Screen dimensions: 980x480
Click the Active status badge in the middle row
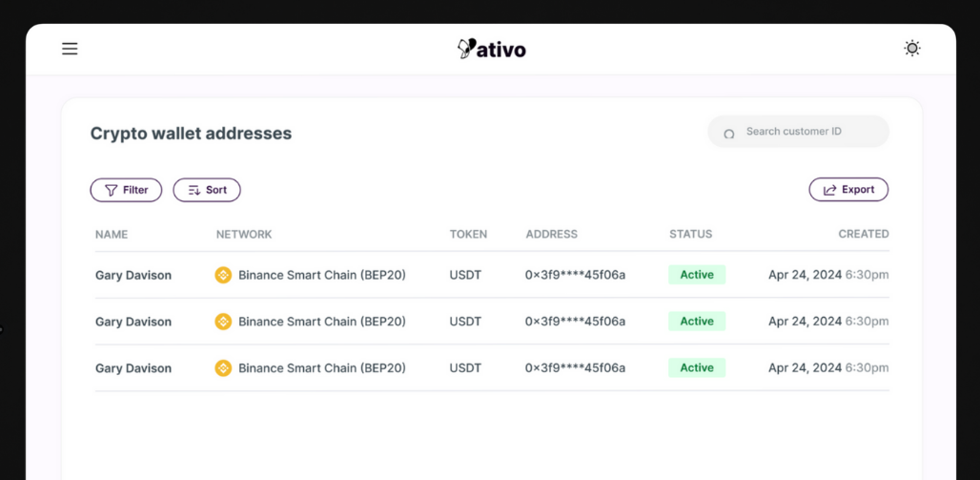pos(697,321)
